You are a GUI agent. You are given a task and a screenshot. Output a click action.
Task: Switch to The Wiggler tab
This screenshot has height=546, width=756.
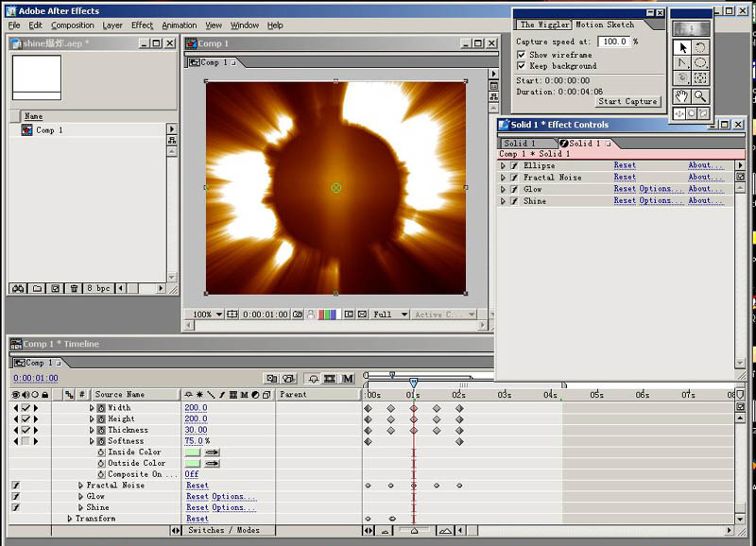click(544, 25)
